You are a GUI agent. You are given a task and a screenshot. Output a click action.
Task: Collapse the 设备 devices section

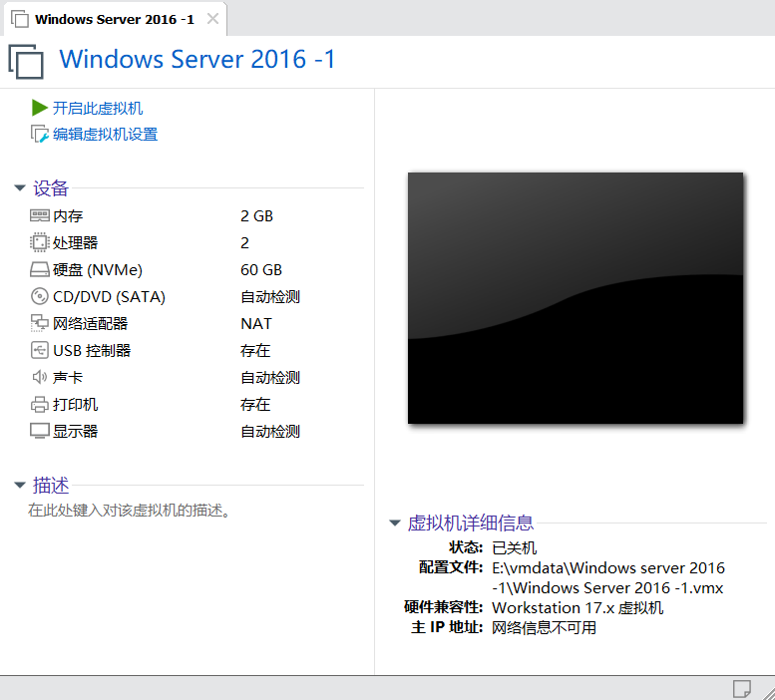20,187
